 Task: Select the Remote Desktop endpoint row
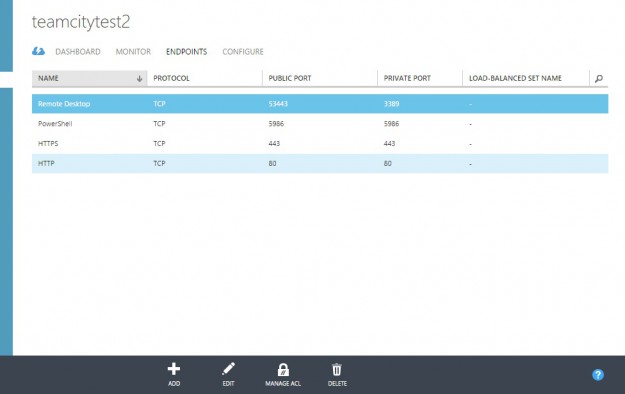(320, 104)
